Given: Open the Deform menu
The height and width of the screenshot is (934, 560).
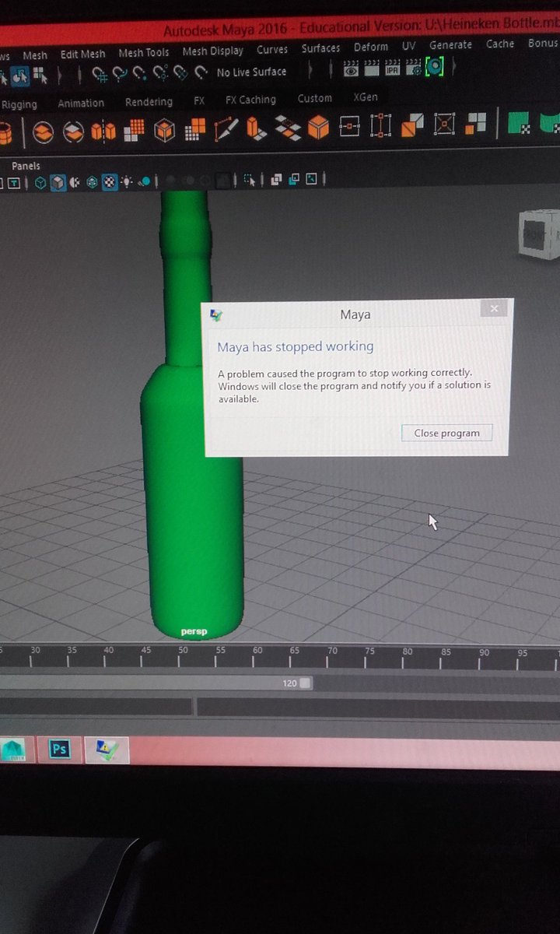Looking at the screenshot, I should [371, 47].
